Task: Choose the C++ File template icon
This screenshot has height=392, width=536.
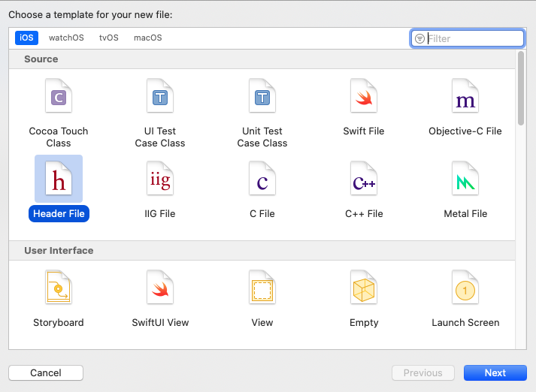Action: [x=364, y=178]
